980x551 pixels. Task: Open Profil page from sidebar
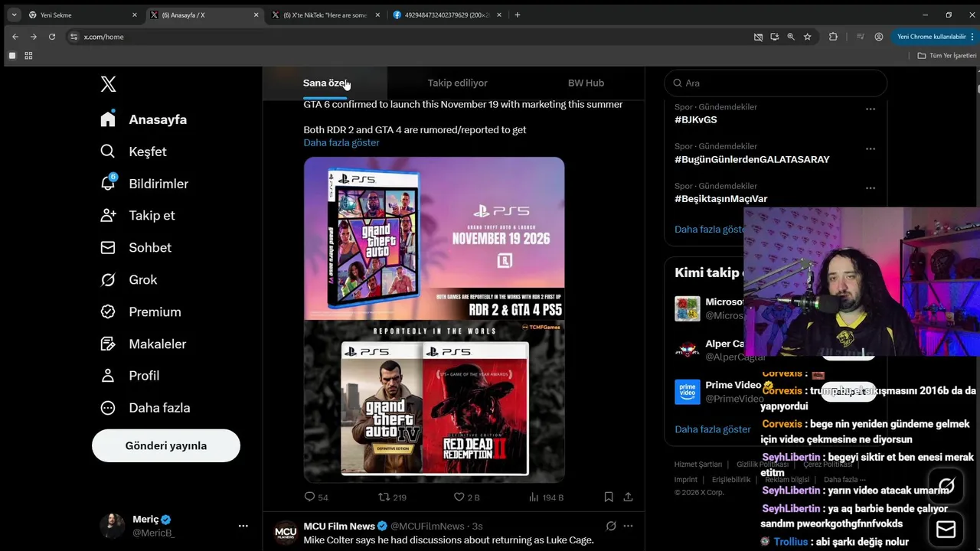tap(129, 375)
